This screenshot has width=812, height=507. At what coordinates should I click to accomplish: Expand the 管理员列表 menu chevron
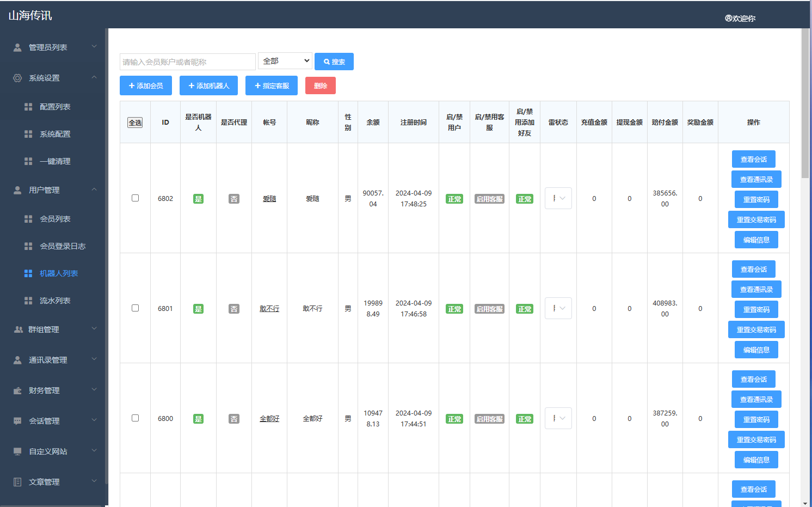click(94, 47)
